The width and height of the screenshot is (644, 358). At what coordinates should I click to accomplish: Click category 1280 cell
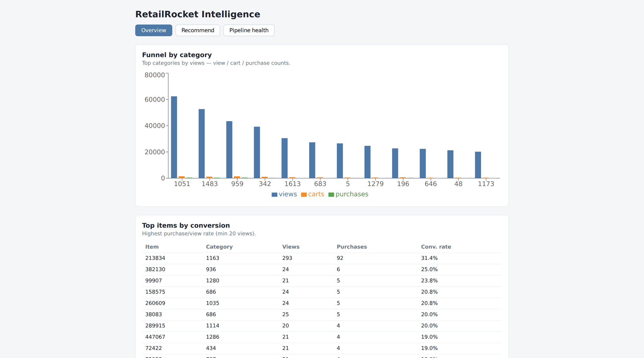[213, 281]
